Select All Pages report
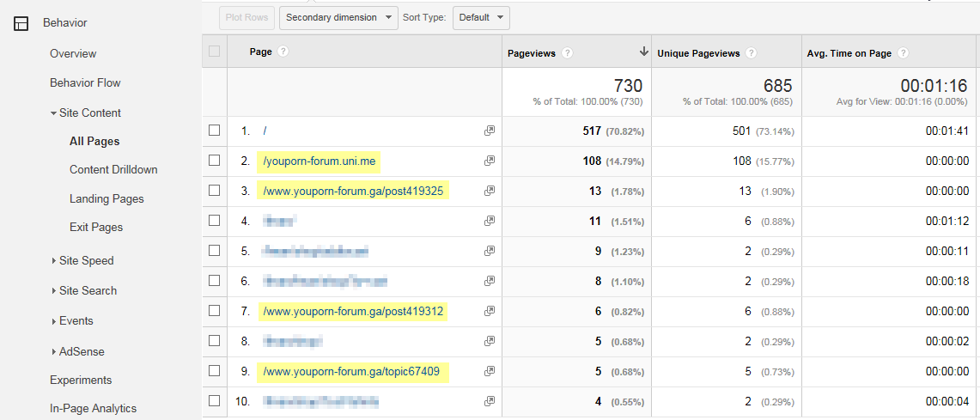 click(x=94, y=142)
